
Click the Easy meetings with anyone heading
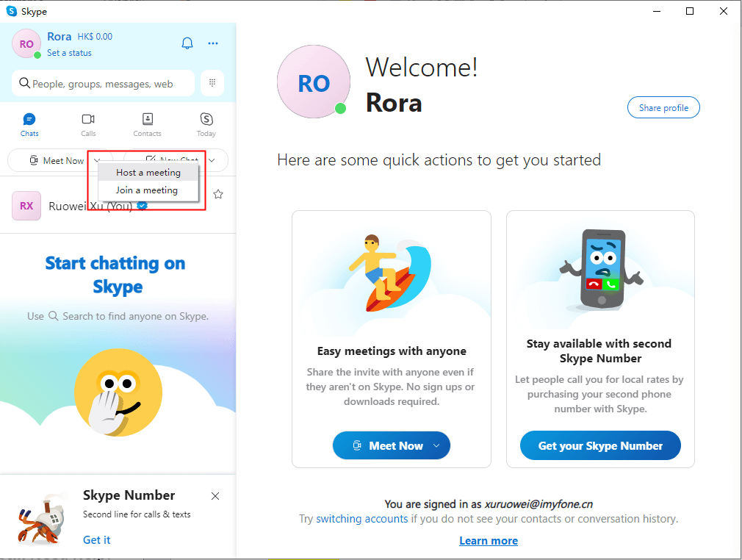coord(392,351)
